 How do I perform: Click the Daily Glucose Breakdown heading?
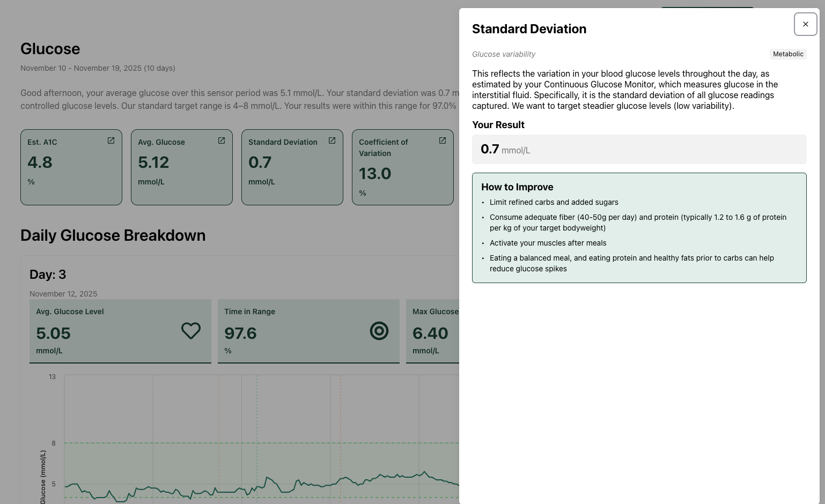(x=113, y=235)
